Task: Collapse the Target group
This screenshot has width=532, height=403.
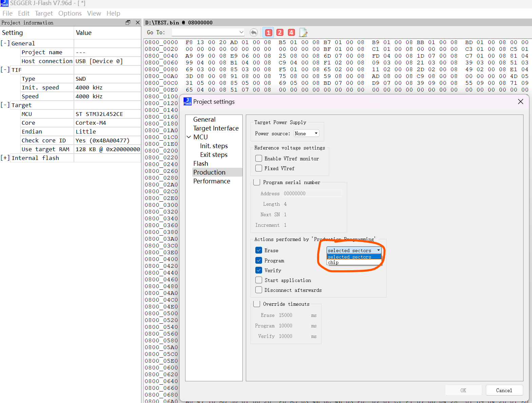Action: [5, 105]
